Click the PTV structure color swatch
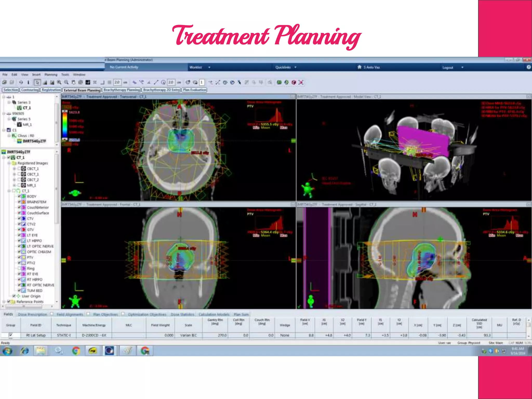This screenshot has width=532, height=399. (23, 257)
